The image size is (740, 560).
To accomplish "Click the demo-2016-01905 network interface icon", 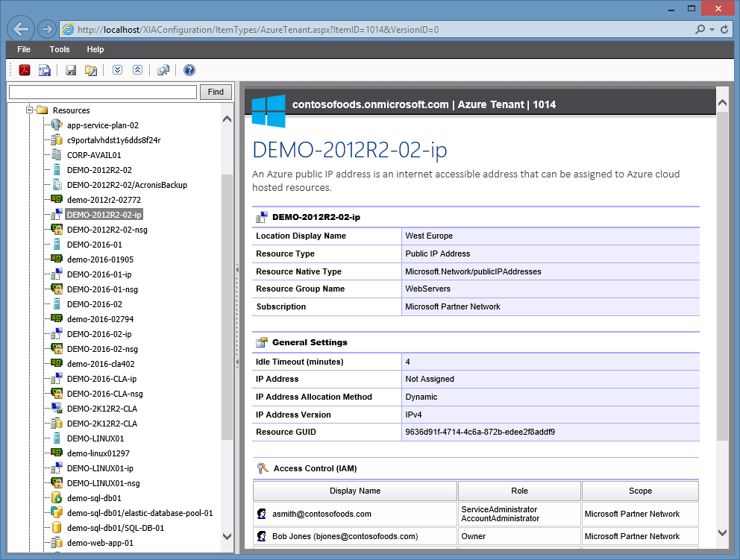I will coord(57,259).
